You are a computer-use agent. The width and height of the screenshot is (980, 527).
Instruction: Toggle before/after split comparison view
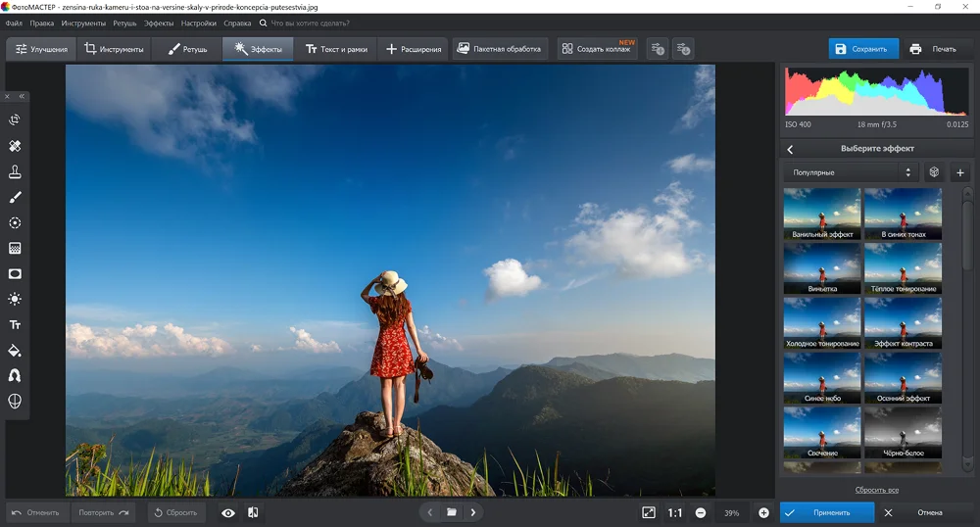(x=253, y=512)
